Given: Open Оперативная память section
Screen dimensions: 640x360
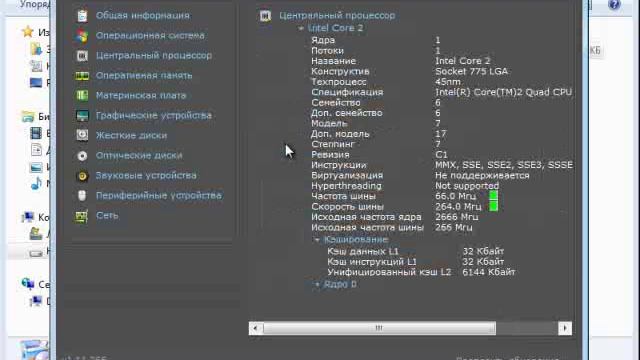Looking at the screenshot, I should pyautogui.click(x=144, y=76).
